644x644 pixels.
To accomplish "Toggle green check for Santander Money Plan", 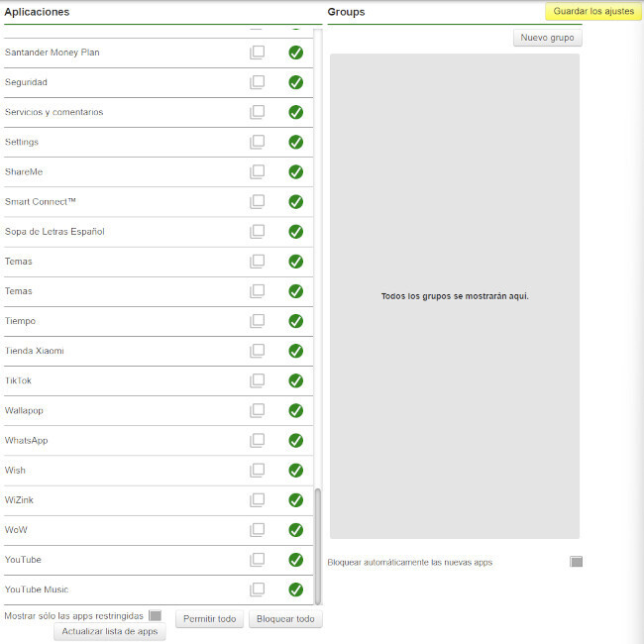I will (x=295, y=53).
